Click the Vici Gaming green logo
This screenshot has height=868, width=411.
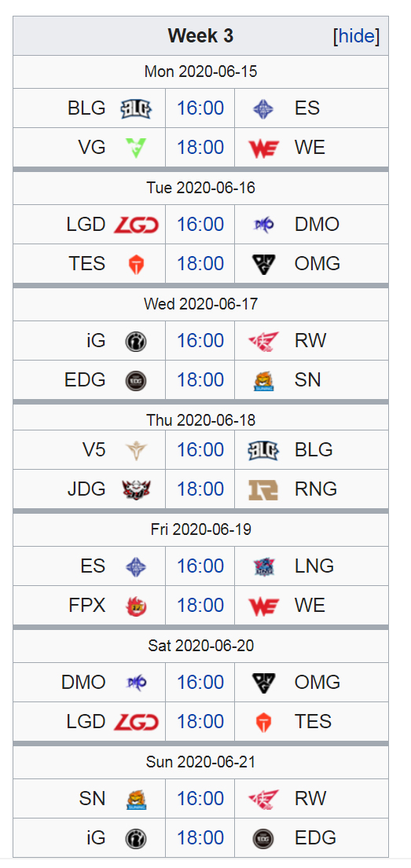click(x=136, y=148)
